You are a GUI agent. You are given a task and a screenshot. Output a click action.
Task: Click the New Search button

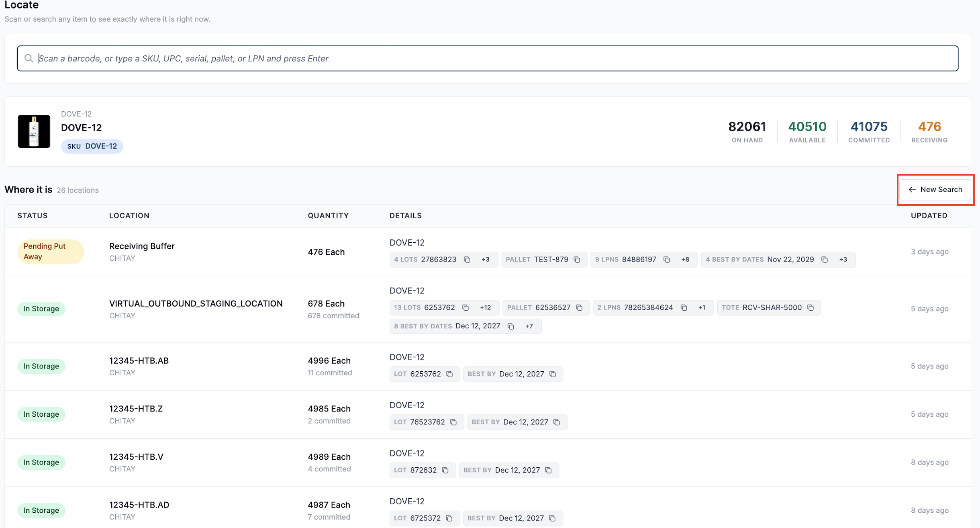pyautogui.click(x=935, y=190)
